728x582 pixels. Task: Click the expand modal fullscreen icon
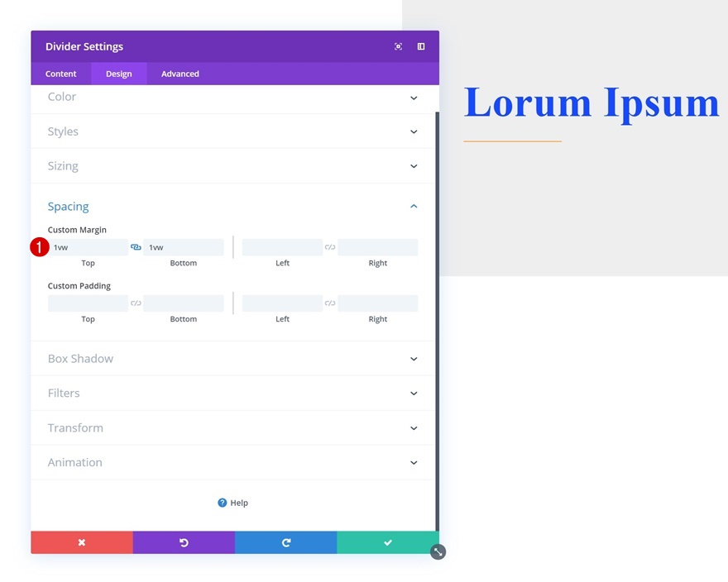pyautogui.click(x=398, y=46)
